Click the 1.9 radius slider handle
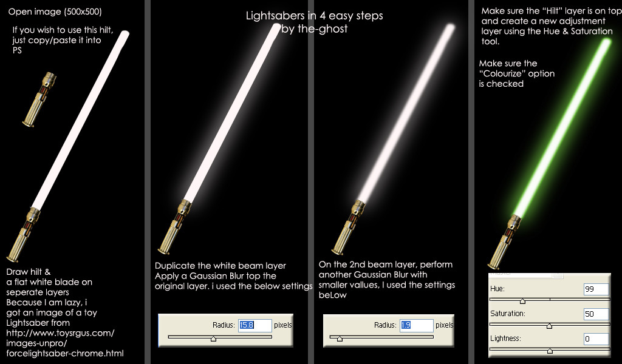The width and height of the screenshot is (622, 364). [340, 339]
